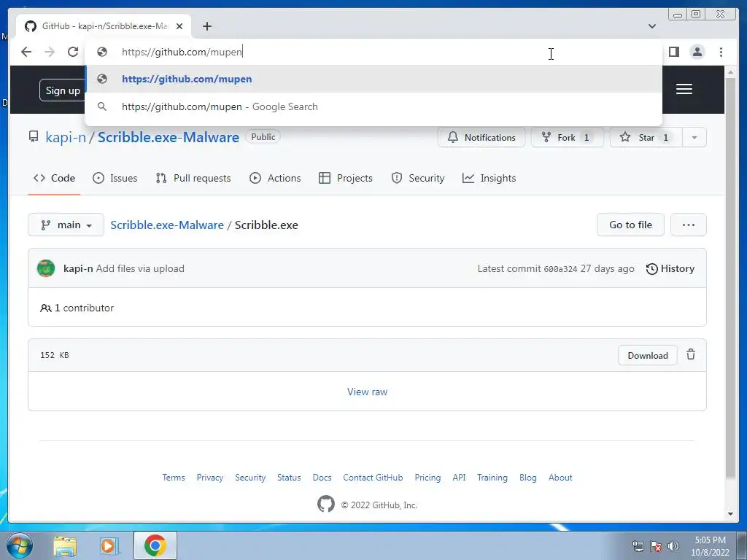Open the kapi-n owner link

(x=66, y=137)
